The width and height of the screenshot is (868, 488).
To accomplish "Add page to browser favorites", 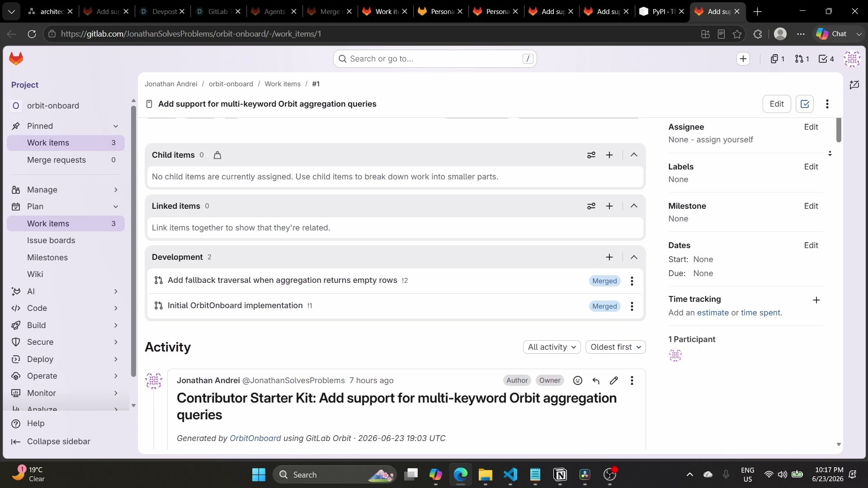I will coord(737,34).
